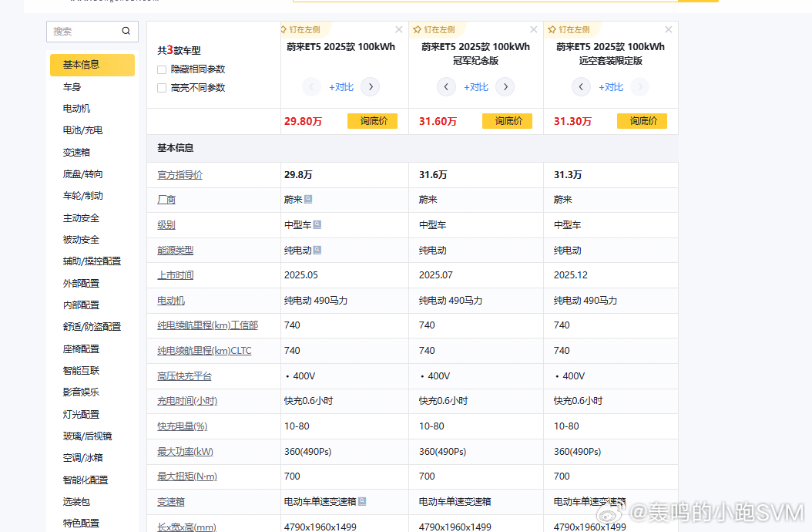Click left arrow under 远空套装限定版
Viewport: 812px width, 532px height.
point(581,86)
